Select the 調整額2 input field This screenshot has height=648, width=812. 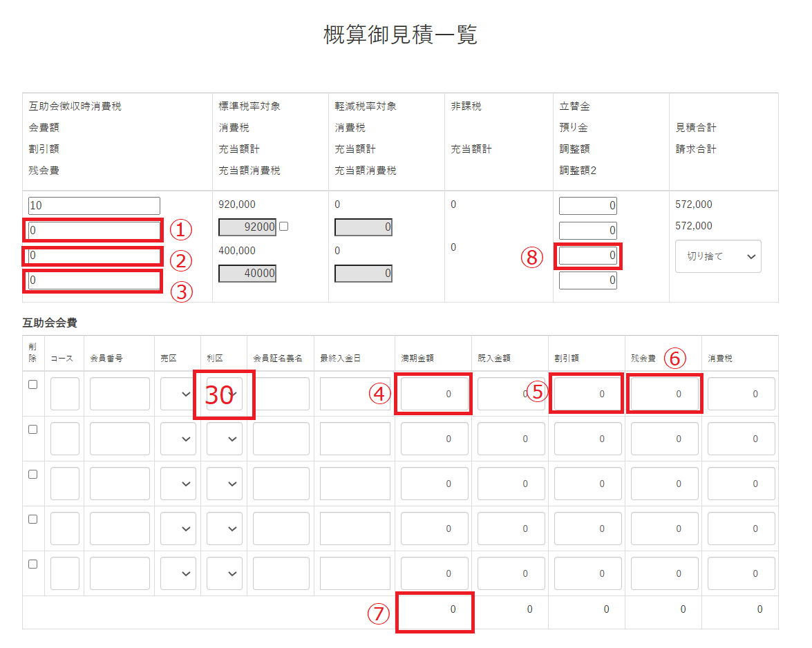point(587,280)
